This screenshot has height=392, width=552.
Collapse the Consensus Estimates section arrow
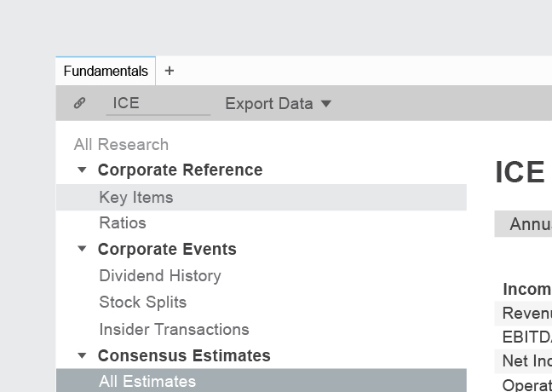[82, 355]
